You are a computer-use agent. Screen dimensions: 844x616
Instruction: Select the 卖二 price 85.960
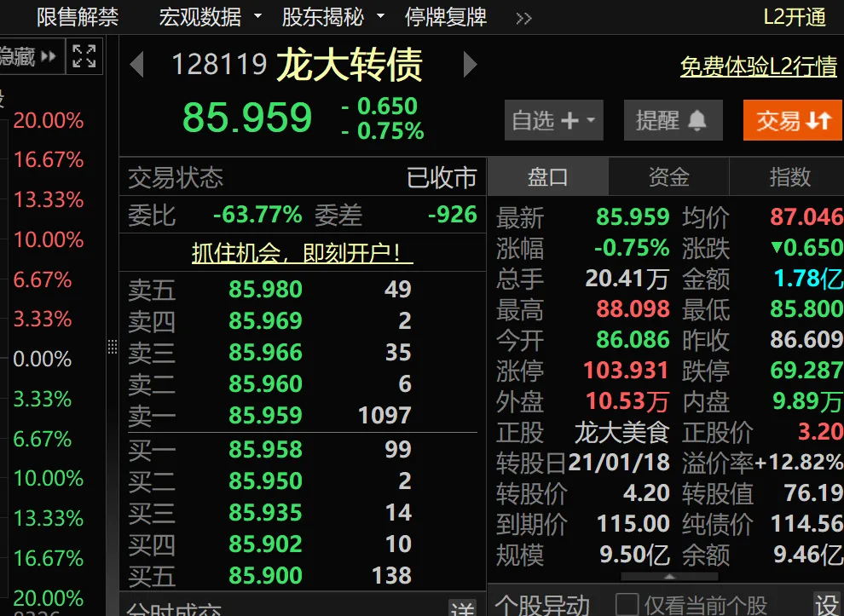(265, 384)
